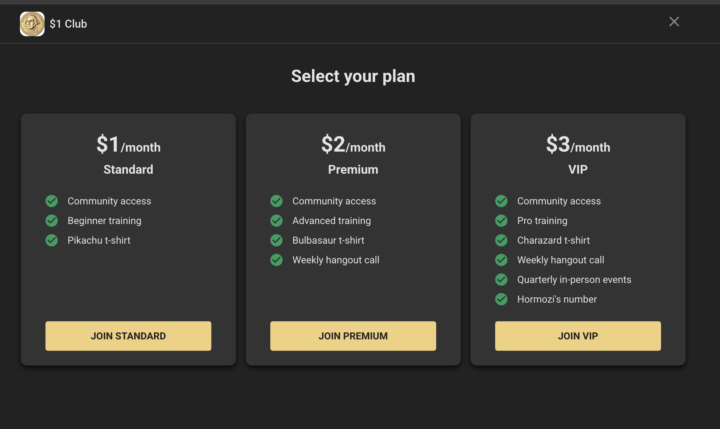Click the $1/month Standard price heading
720x429 pixels.
tap(128, 145)
